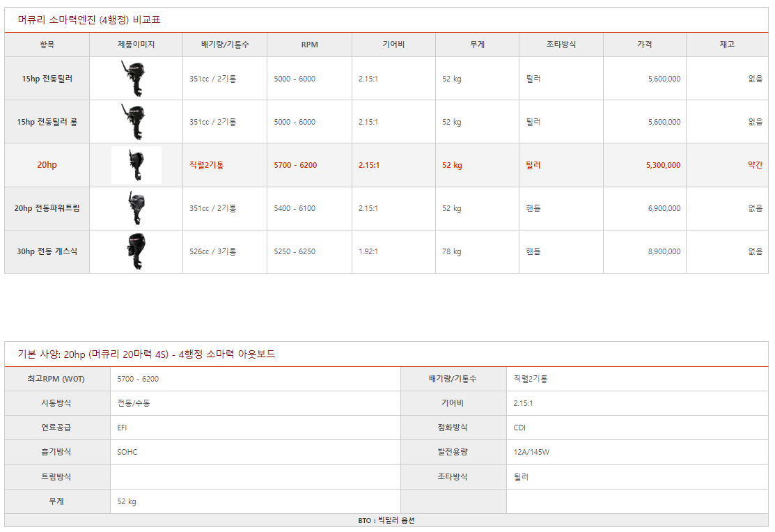This screenshot has width=775, height=532.
Task: Click the 흡기방식 label
Action: (x=56, y=451)
